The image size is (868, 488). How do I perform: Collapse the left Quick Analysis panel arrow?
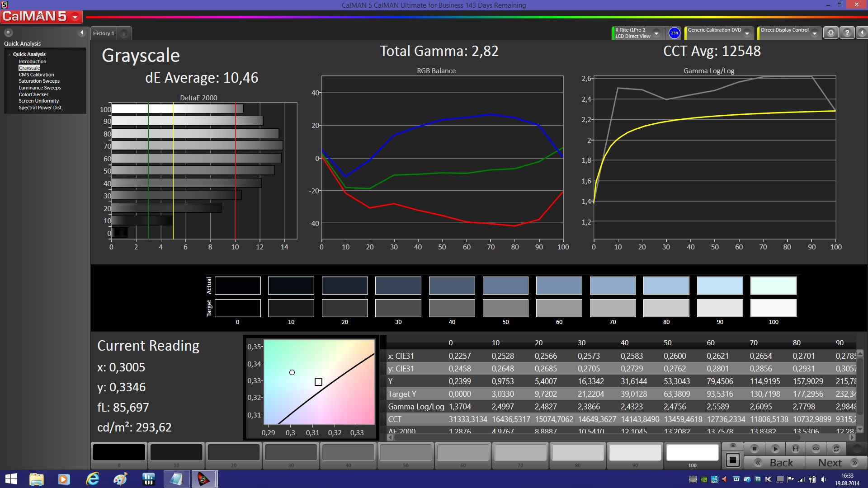(x=82, y=33)
